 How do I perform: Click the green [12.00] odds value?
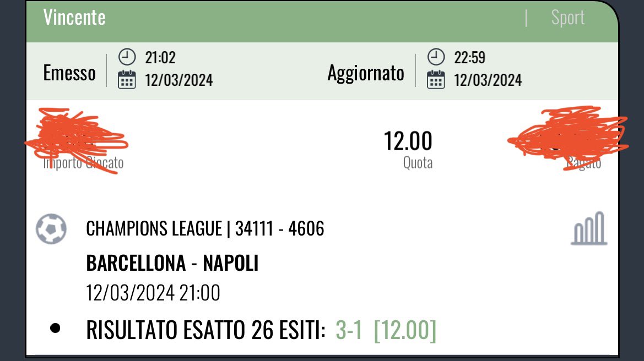pyautogui.click(x=405, y=330)
